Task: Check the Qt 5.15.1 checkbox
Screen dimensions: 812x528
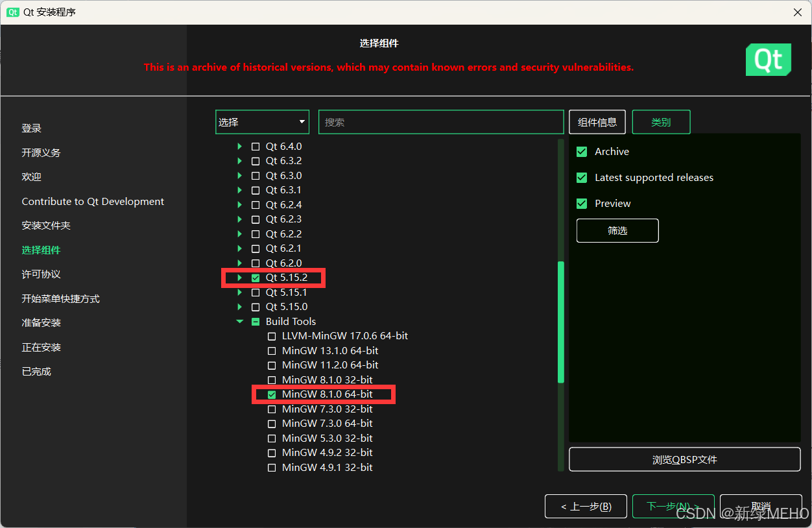Action: point(256,293)
